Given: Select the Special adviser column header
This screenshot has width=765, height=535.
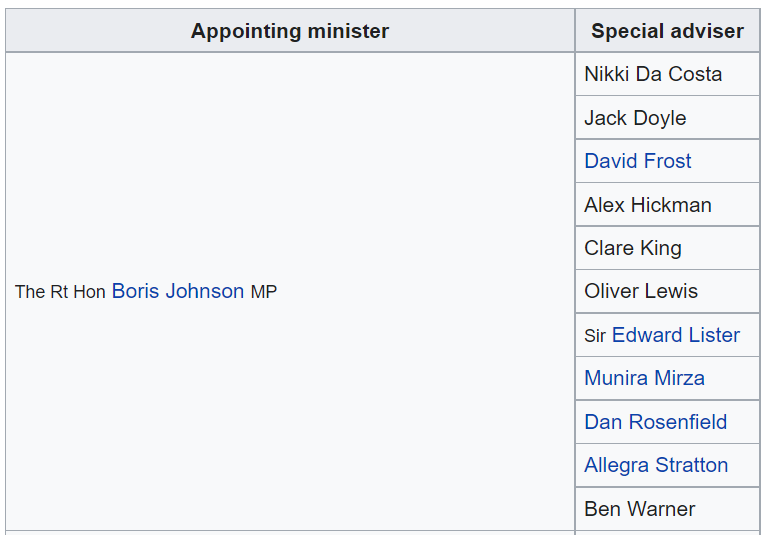Looking at the screenshot, I should (667, 31).
